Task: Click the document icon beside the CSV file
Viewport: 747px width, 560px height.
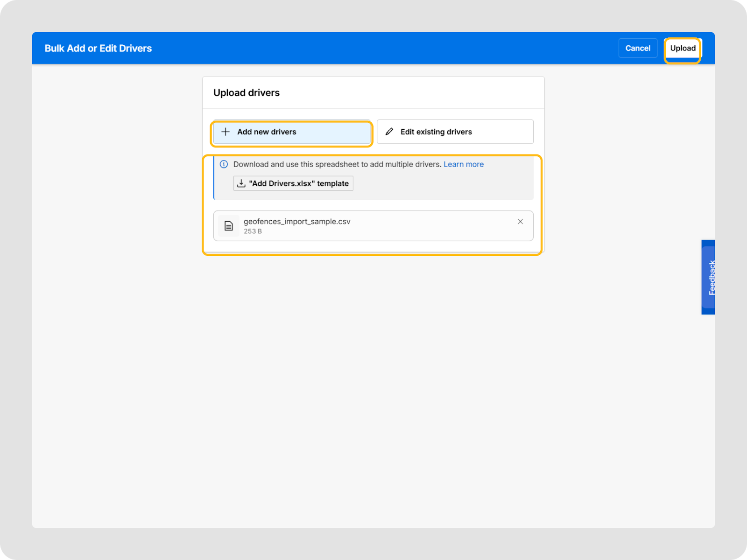Action: (229, 226)
